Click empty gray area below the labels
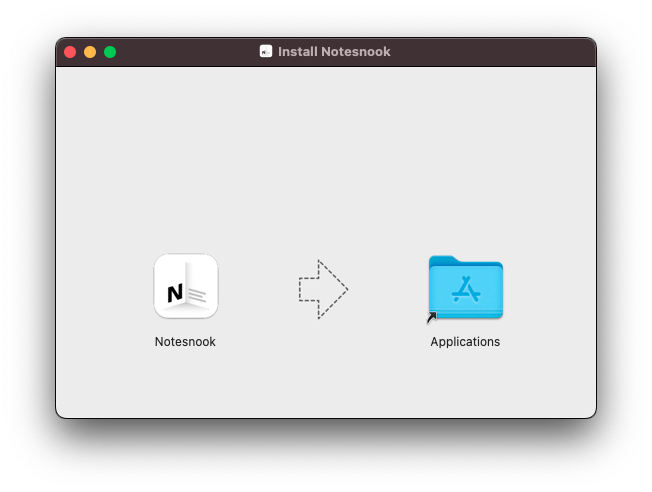The width and height of the screenshot is (652, 492). [x=325, y=385]
